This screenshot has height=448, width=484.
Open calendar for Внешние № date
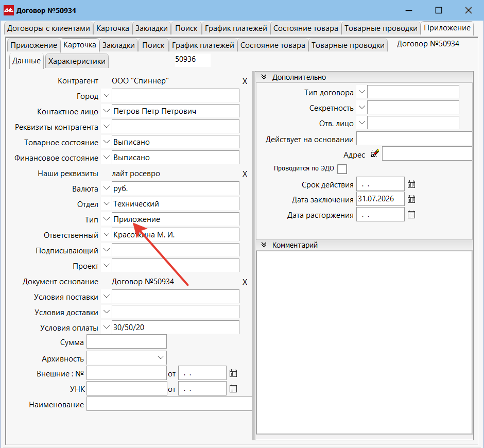pos(233,373)
